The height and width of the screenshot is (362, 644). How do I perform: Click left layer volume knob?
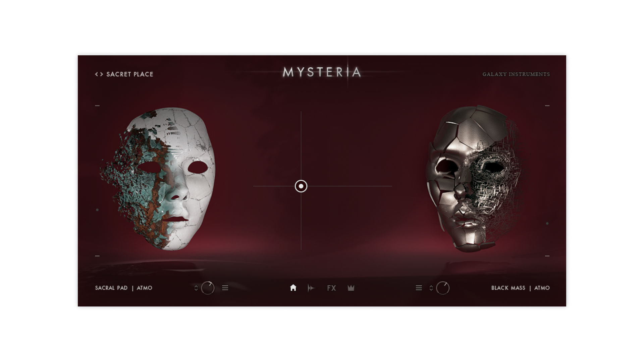tap(208, 288)
